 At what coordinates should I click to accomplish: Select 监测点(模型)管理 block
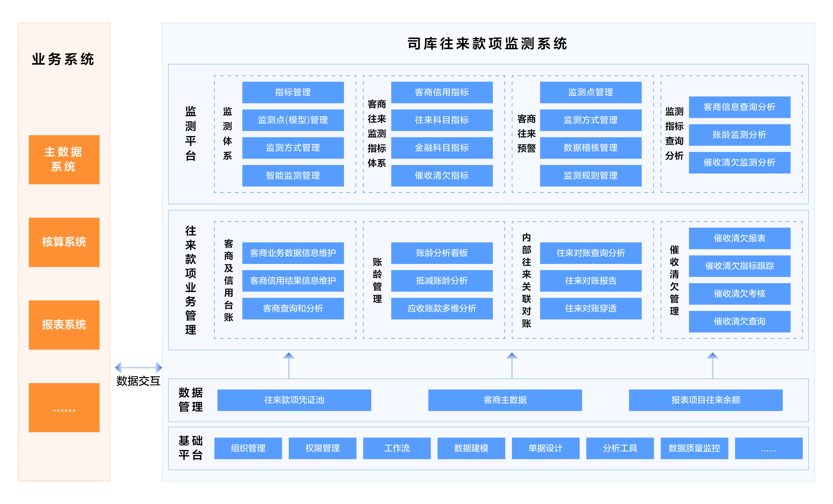click(293, 120)
